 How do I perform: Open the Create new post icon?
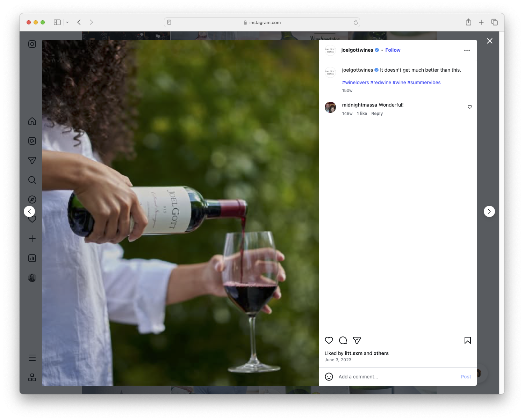coord(32,239)
